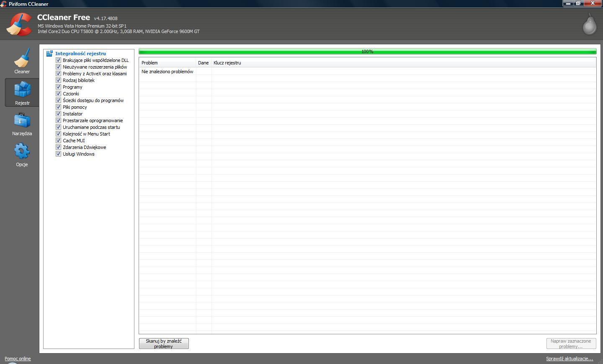Click the CCleaner Free title text
Image resolution: width=603 pixels, height=364 pixels.
[x=64, y=18]
